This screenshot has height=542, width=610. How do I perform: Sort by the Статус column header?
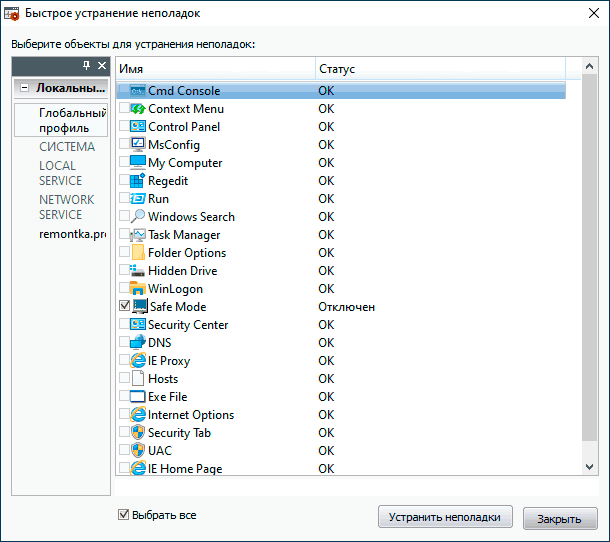440,69
